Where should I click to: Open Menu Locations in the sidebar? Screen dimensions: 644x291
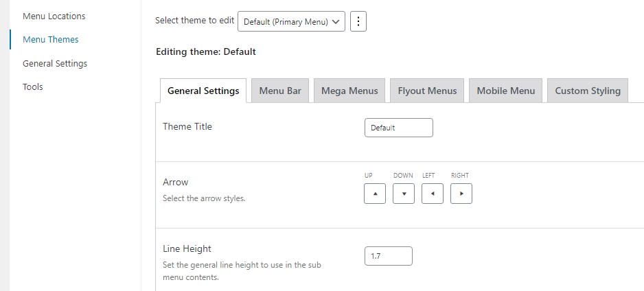click(54, 16)
